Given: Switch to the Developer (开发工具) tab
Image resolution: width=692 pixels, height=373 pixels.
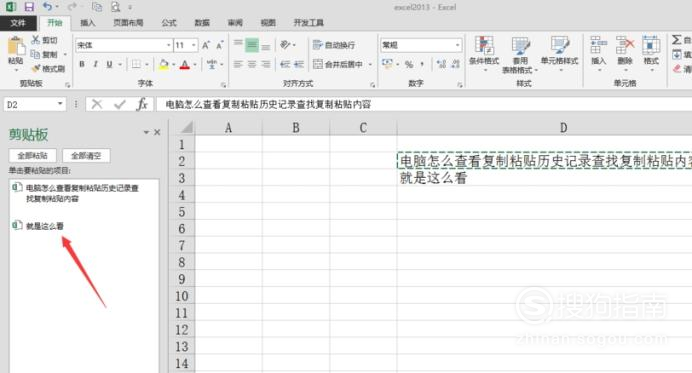Looking at the screenshot, I should [308, 23].
